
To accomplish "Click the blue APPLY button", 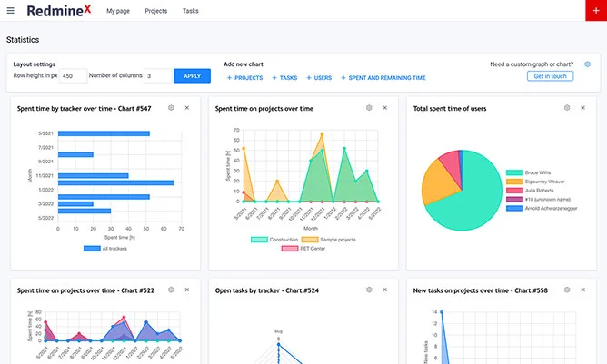I will pyautogui.click(x=192, y=76).
